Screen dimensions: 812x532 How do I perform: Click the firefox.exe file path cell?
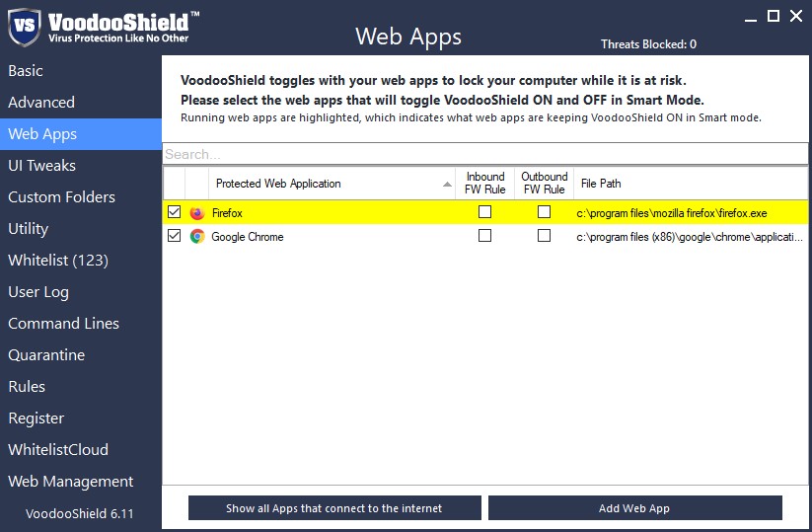click(x=672, y=213)
